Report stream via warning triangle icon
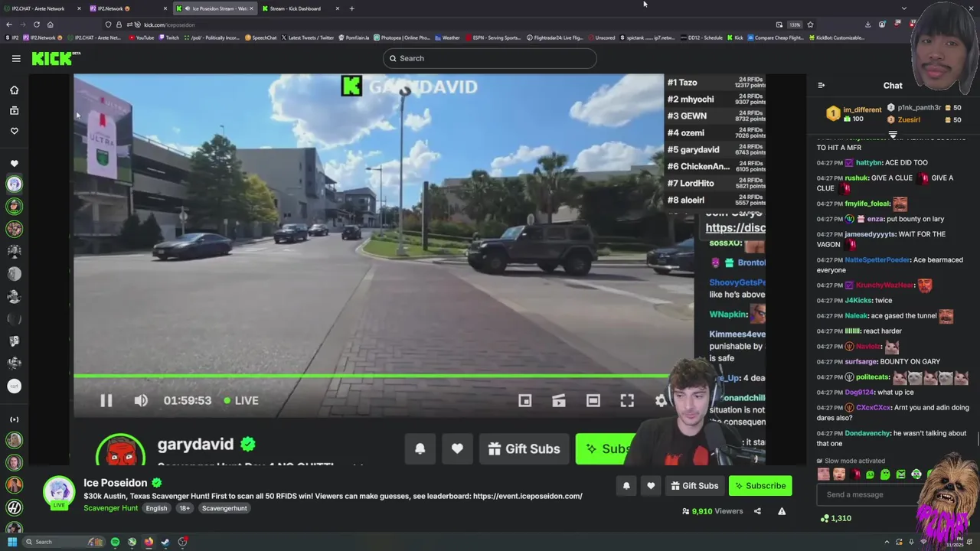The height and width of the screenshot is (551, 980). (782, 511)
